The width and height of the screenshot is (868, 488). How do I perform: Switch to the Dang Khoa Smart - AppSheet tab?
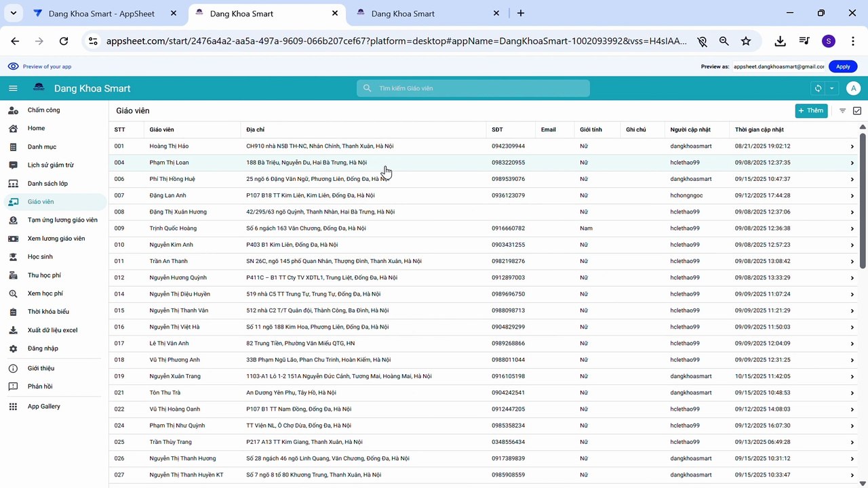pyautogui.click(x=102, y=14)
